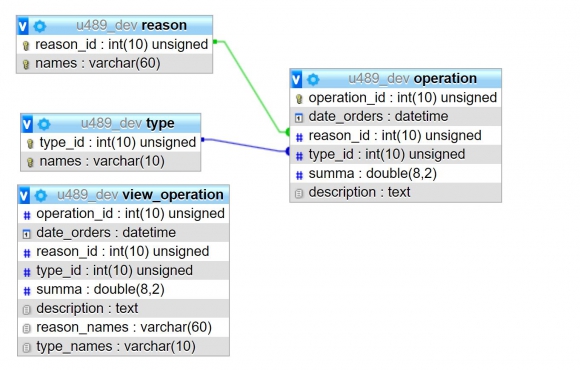Image resolution: width=580 pixels, height=370 pixels.
Task: Click the text icon beside operation.description
Action: [x=299, y=194]
